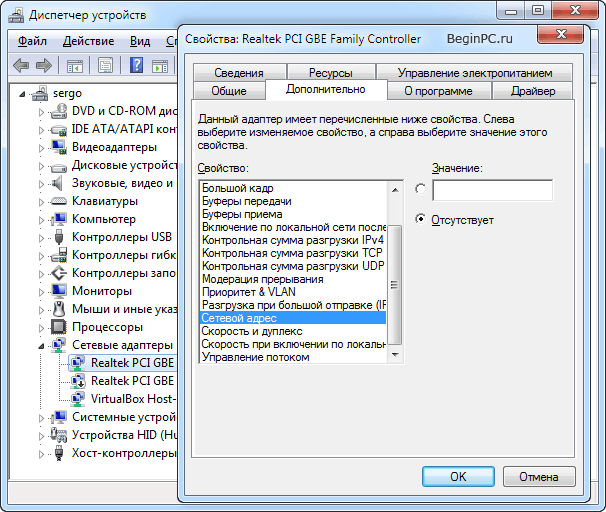Collapse the Сетевые адаптеры node

tap(41, 346)
